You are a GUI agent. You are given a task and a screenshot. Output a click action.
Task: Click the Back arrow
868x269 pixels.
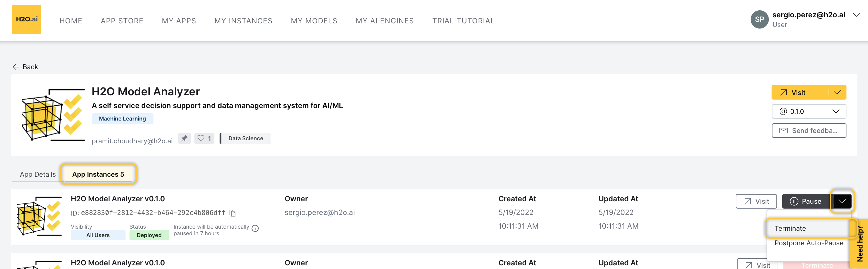pos(15,67)
